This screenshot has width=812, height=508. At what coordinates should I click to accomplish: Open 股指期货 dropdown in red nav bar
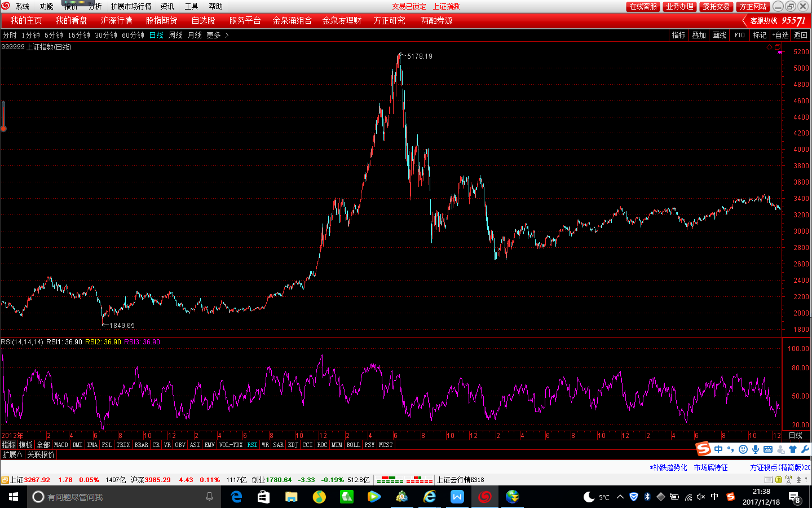(x=162, y=20)
